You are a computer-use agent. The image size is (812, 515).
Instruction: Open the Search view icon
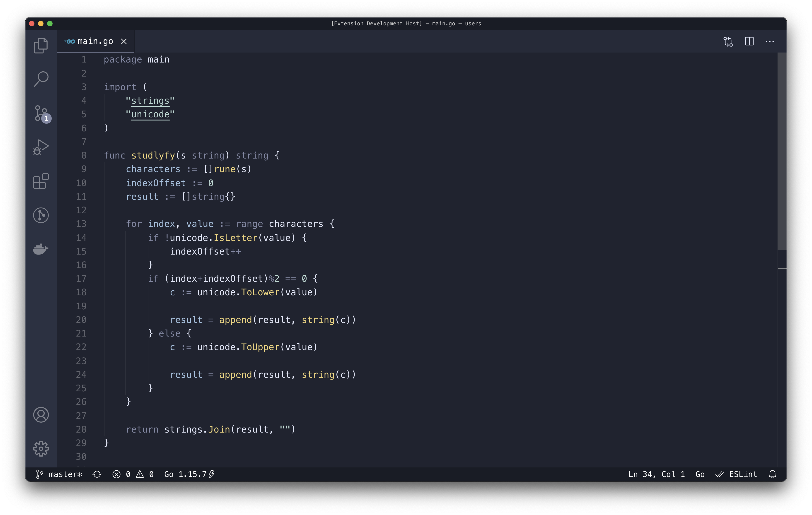tap(41, 79)
